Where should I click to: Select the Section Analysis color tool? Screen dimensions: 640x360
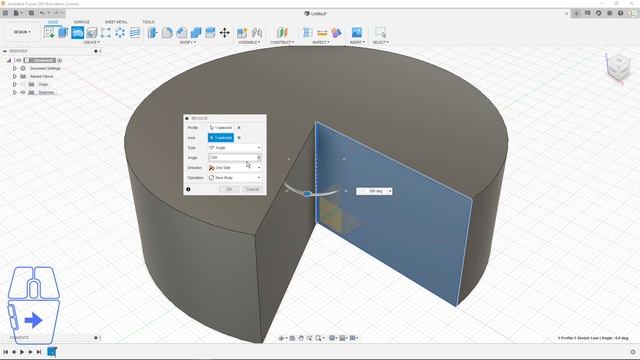(x=336, y=32)
